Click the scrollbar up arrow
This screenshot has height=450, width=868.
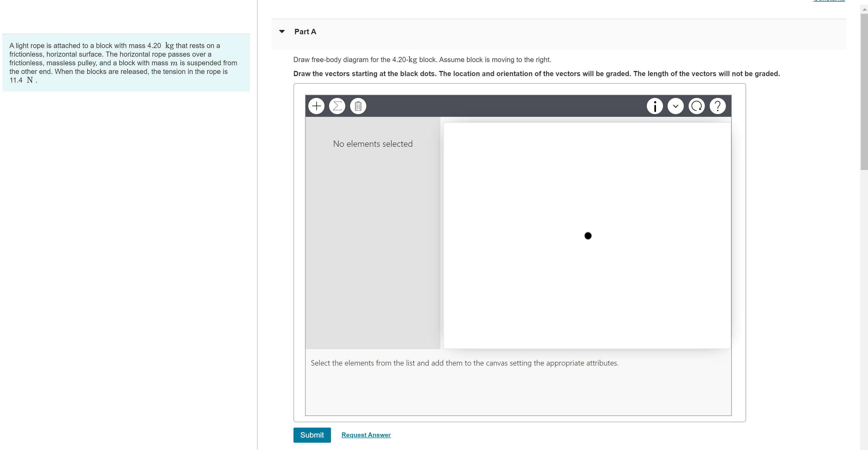(x=864, y=9)
